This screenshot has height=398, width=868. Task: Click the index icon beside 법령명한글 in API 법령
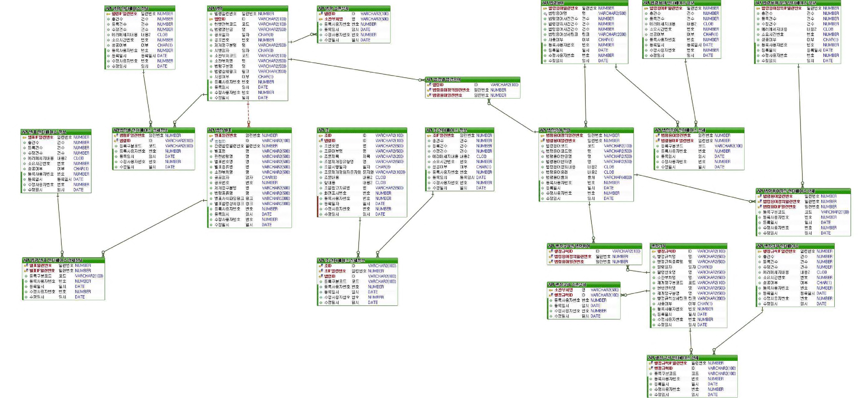coord(211,30)
